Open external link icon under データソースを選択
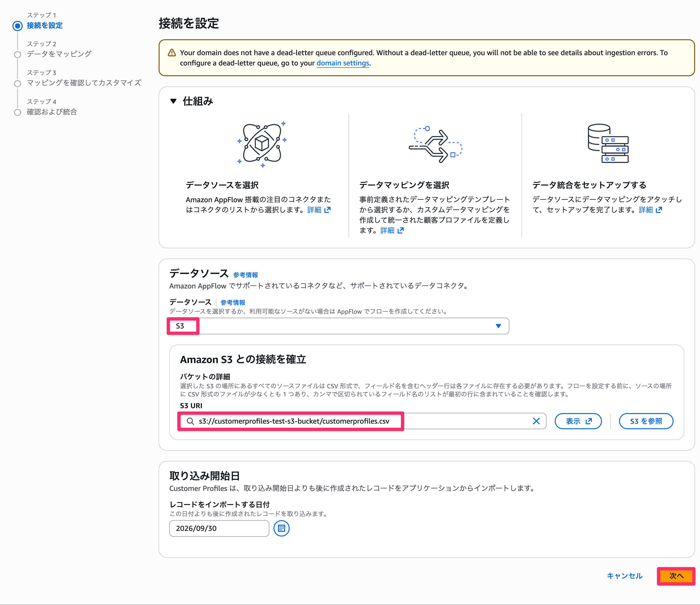This screenshot has width=700, height=605. point(327,210)
